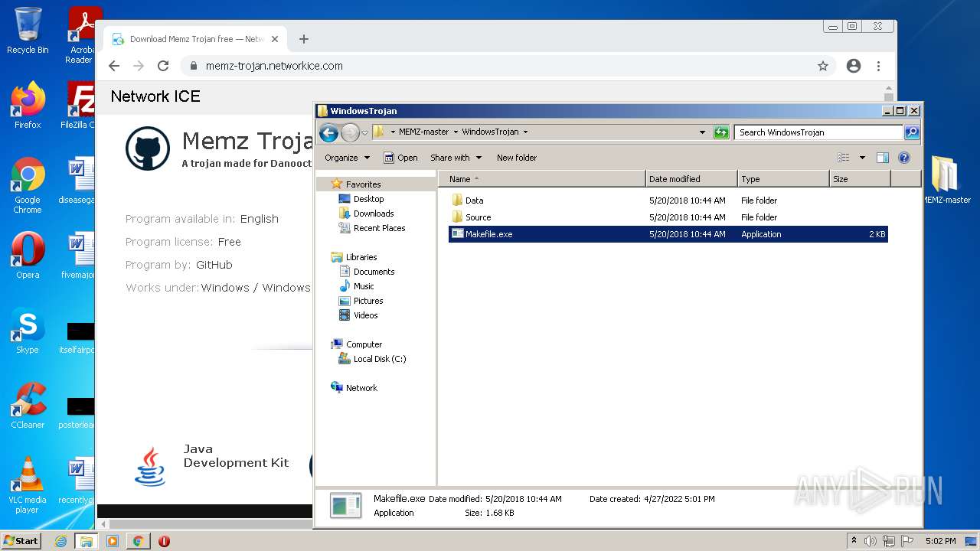
Task: Click Java Development Kit link
Action: tap(236, 455)
